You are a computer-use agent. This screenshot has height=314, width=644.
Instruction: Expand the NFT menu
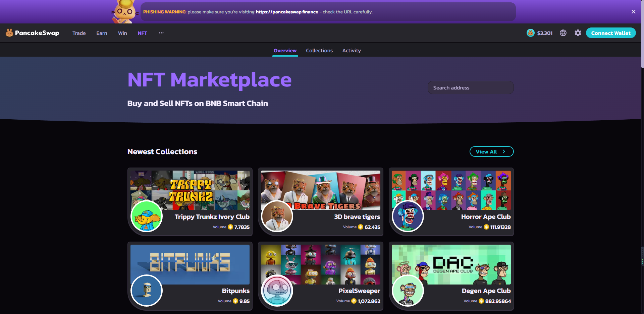tap(142, 33)
